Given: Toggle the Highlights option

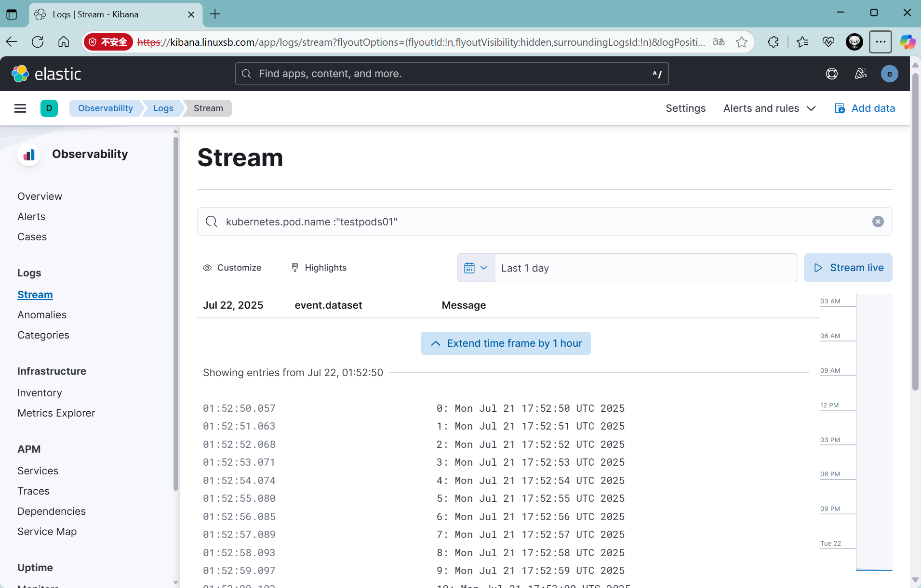Looking at the screenshot, I should click(319, 268).
